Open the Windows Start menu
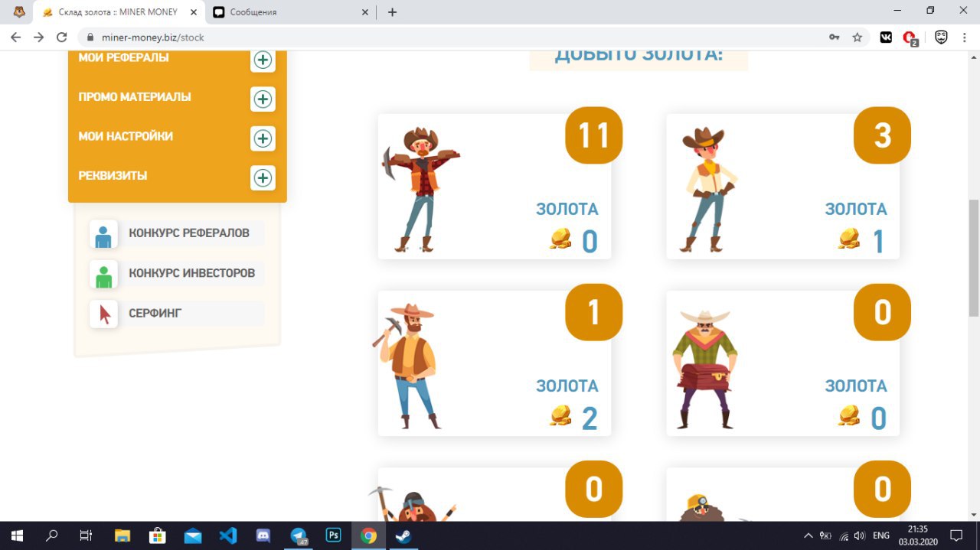980x550 pixels. pyautogui.click(x=17, y=535)
